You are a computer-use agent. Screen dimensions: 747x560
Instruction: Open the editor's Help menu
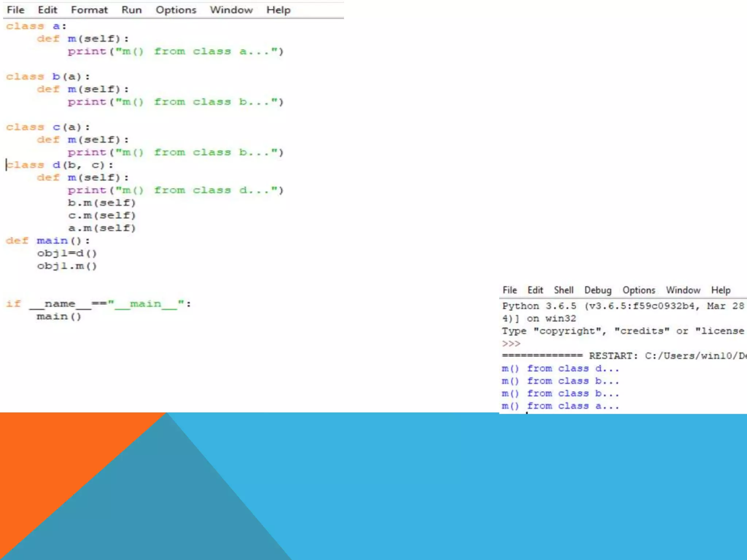point(278,10)
